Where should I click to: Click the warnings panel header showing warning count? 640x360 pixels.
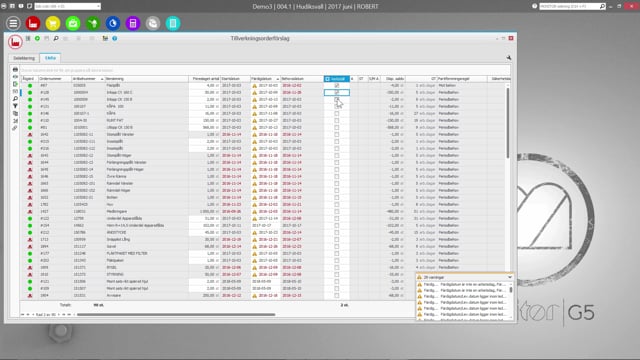click(464, 277)
